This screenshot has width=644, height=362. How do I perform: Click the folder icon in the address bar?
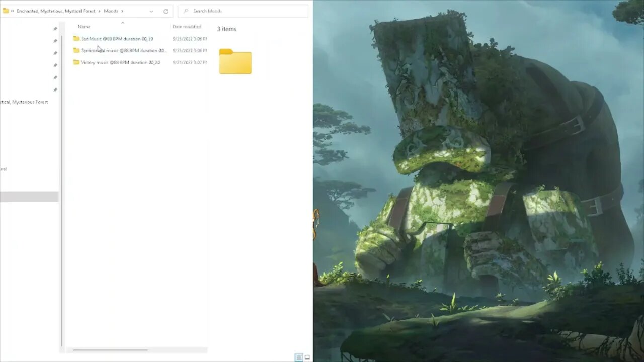click(x=6, y=11)
